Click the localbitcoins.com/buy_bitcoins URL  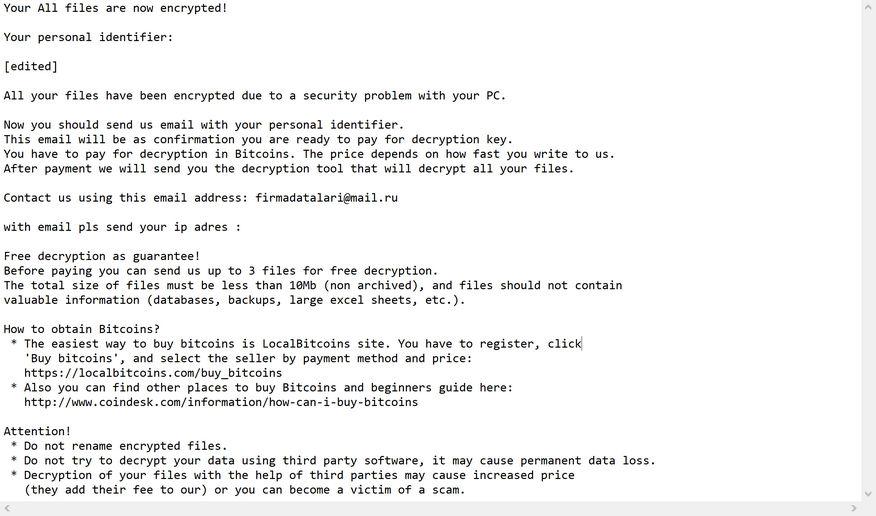(153, 373)
